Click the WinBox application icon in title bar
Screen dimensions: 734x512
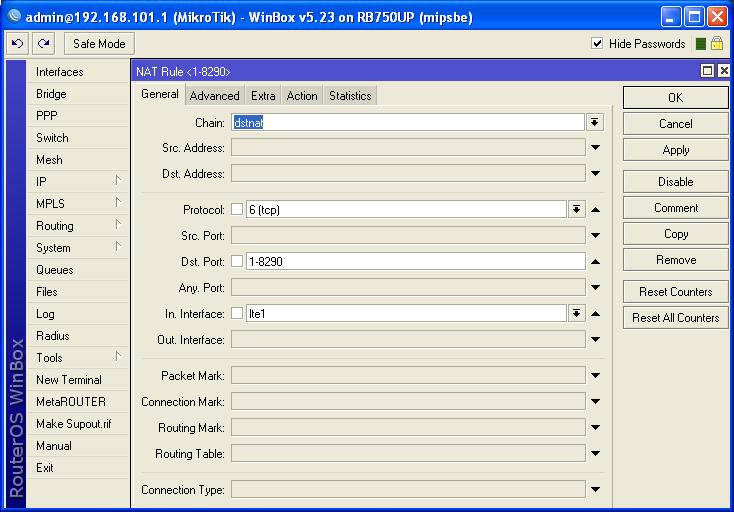(x=15, y=16)
